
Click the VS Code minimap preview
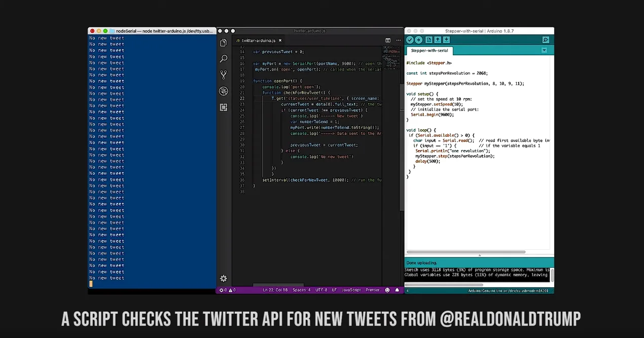(x=391, y=58)
